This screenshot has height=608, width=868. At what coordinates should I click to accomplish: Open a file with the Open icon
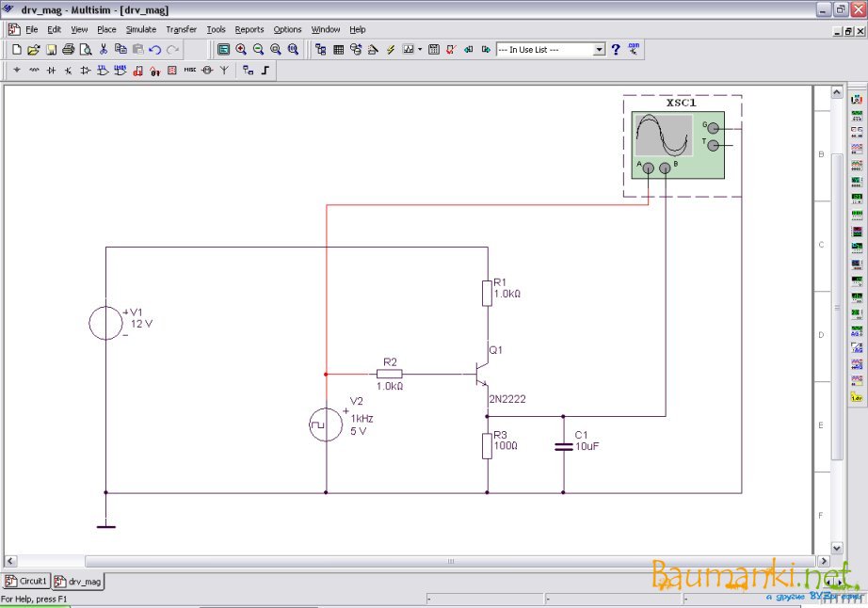click(33, 49)
